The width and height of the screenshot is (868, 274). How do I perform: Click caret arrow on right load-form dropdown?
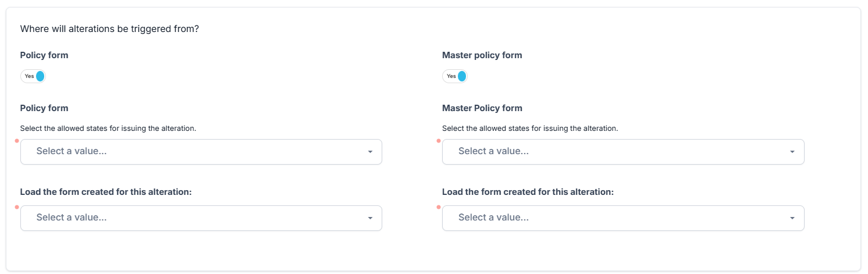pyautogui.click(x=792, y=218)
